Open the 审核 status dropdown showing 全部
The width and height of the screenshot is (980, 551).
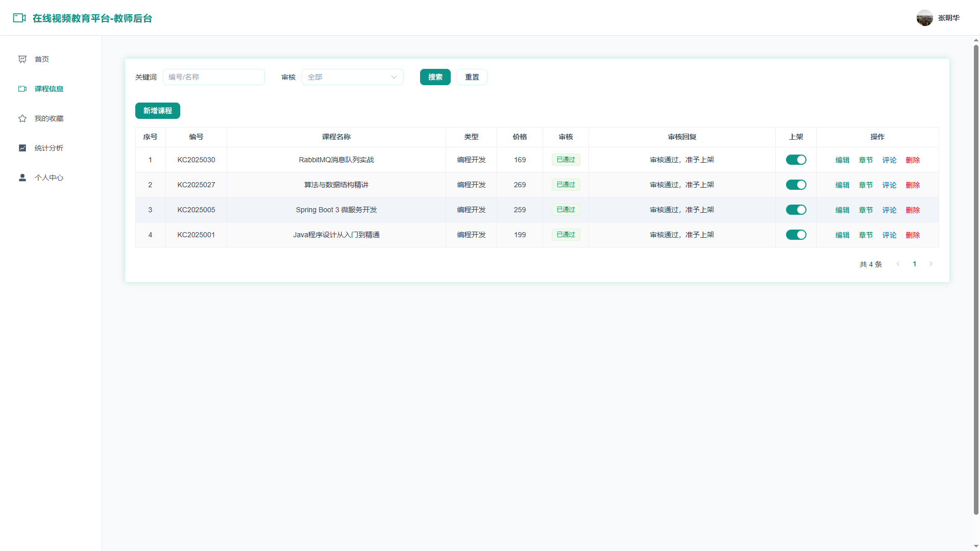(352, 77)
